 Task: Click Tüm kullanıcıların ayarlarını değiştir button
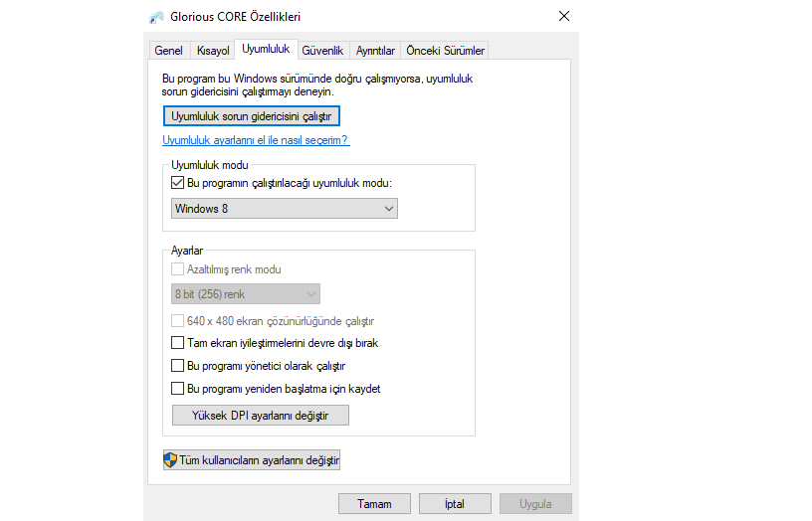pos(252,460)
